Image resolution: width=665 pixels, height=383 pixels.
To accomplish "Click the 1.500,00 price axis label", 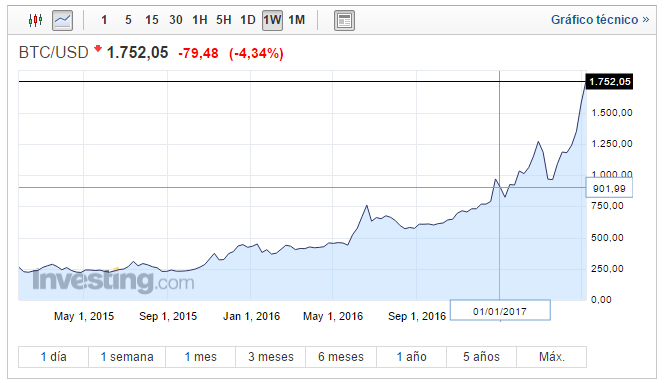I will tap(612, 112).
